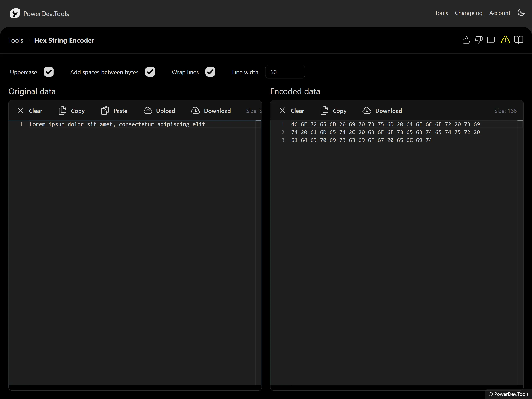Image resolution: width=532 pixels, height=399 pixels.
Task: Focus the Line width input field
Action: [285, 72]
